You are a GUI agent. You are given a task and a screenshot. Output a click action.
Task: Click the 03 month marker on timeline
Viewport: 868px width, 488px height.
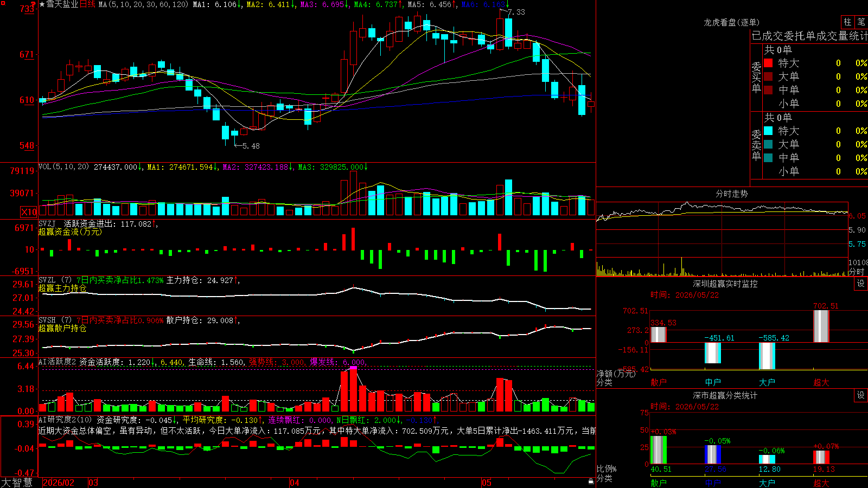(93, 483)
